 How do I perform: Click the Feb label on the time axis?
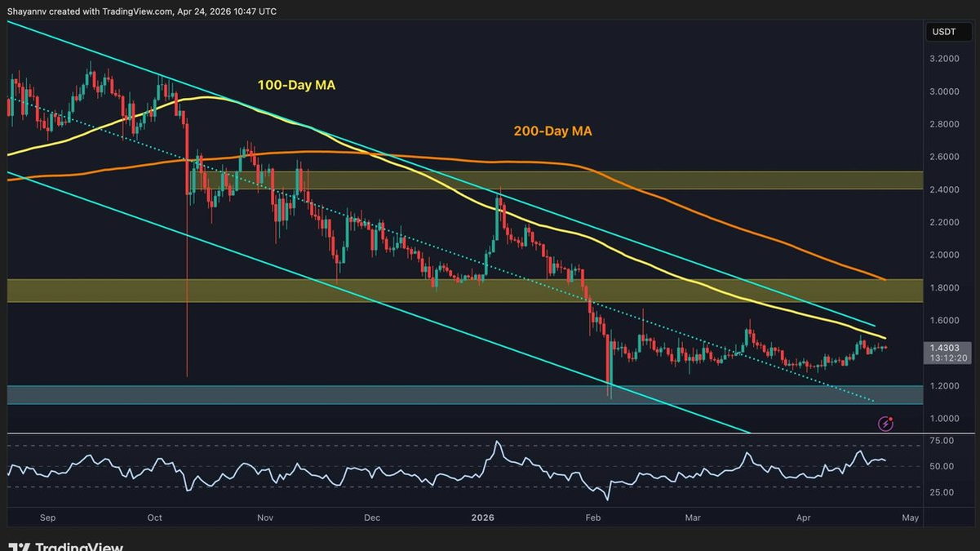point(592,518)
